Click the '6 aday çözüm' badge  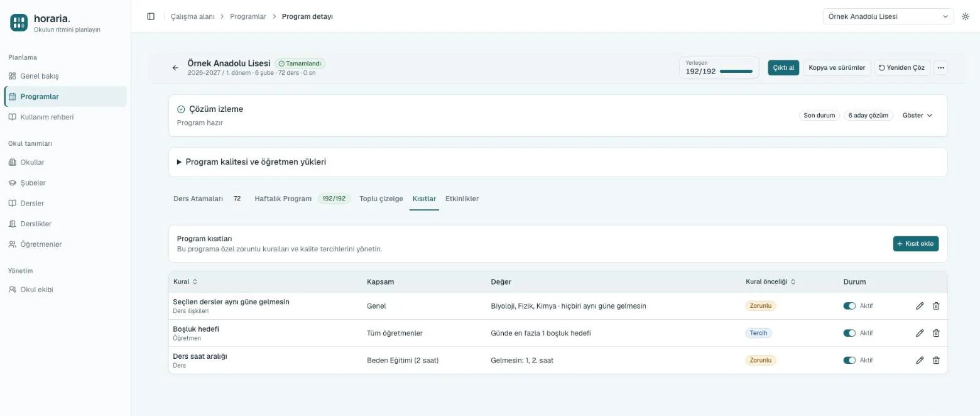click(x=868, y=116)
